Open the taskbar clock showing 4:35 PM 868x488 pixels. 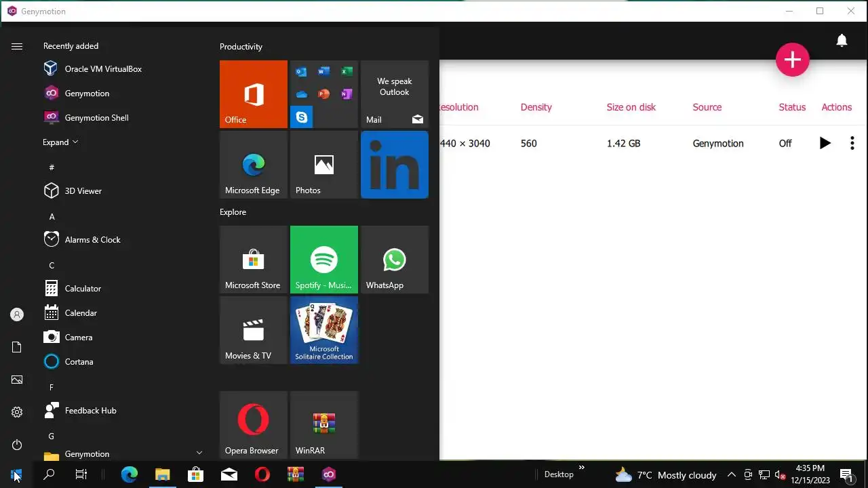click(x=810, y=474)
